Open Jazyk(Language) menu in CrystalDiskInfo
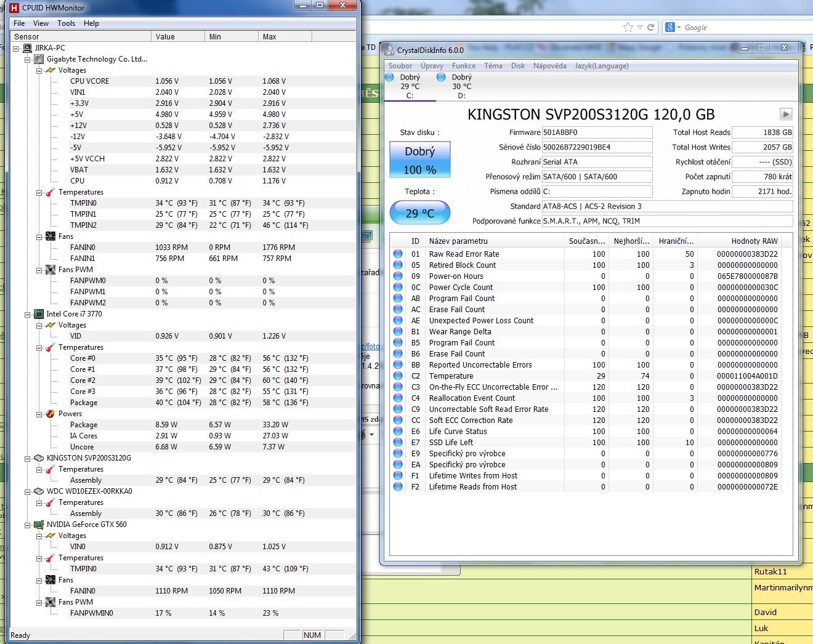Viewport: 813px width, 644px height. pyautogui.click(x=601, y=66)
